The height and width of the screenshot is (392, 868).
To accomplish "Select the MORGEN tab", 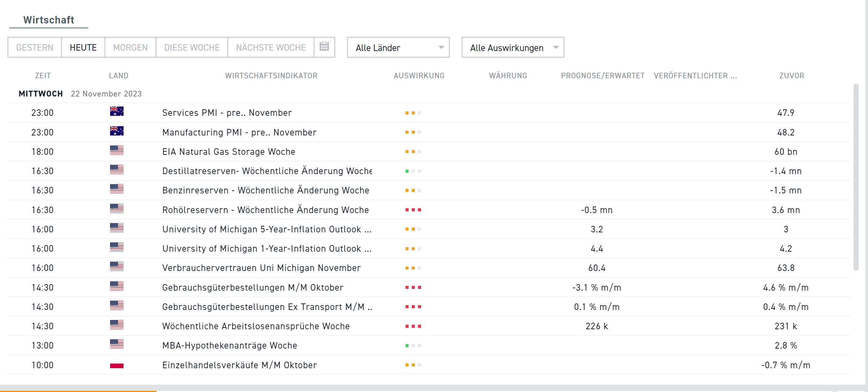I will [129, 47].
